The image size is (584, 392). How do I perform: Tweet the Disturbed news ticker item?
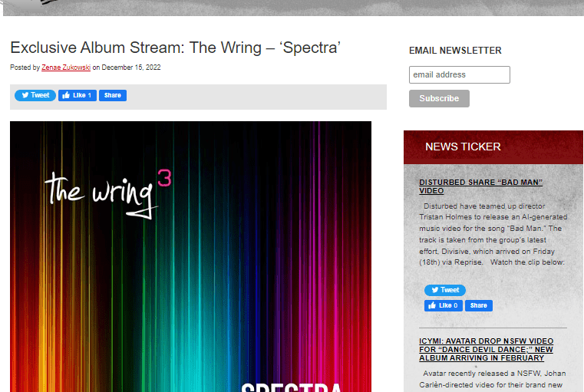[x=445, y=290]
